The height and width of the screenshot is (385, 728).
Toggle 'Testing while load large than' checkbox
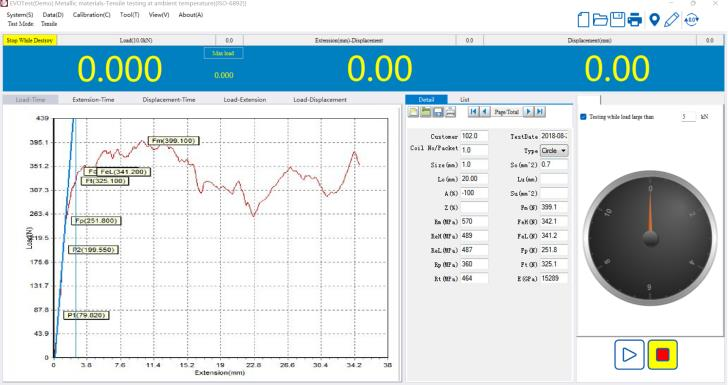click(x=583, y=117)
